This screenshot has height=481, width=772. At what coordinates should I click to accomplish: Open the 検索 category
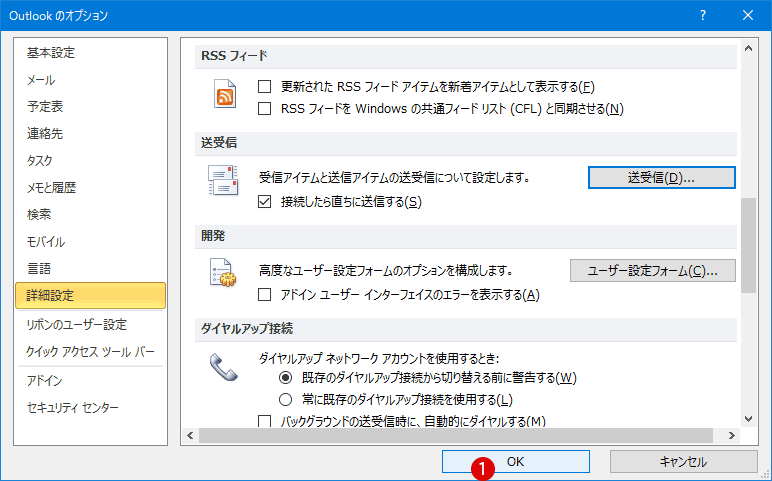[x=91, y=214]
